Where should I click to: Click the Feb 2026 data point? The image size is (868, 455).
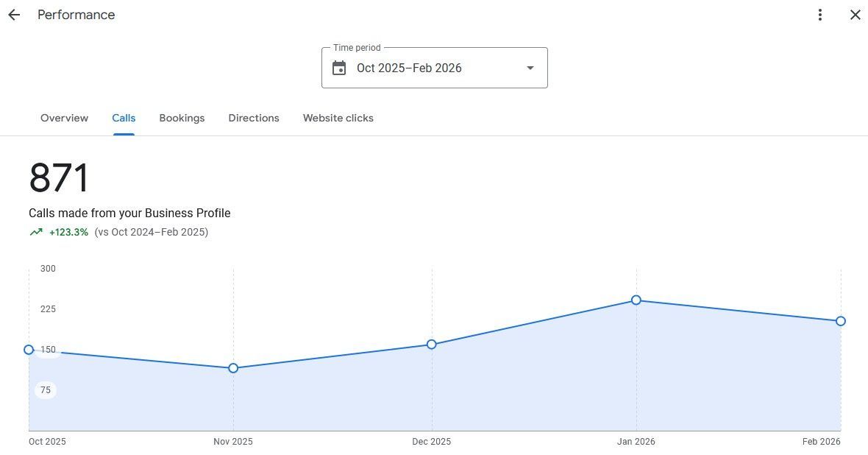[841, 321]
